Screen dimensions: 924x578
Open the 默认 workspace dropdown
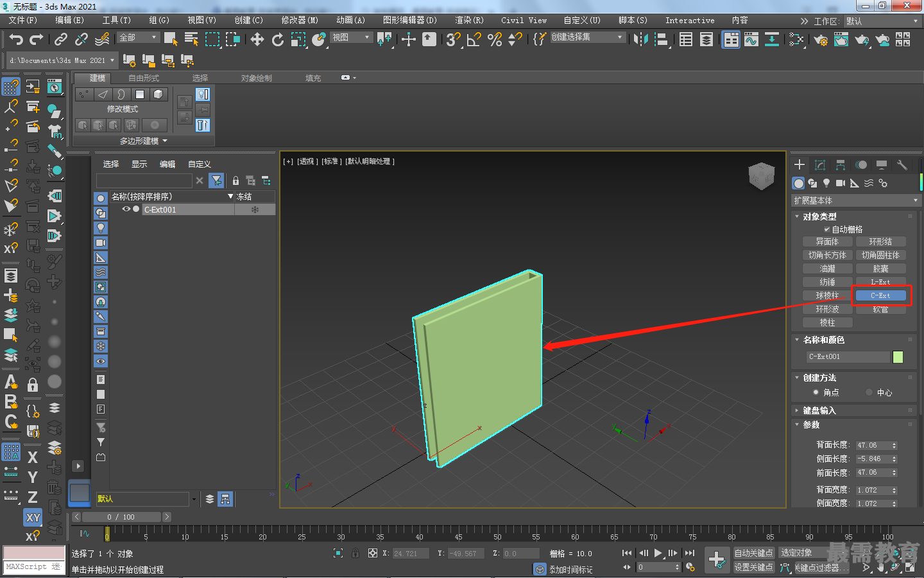point(882,21)
